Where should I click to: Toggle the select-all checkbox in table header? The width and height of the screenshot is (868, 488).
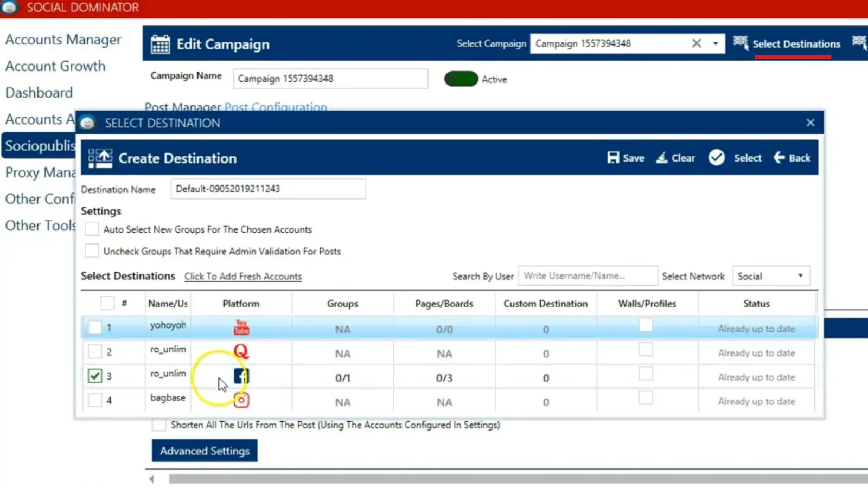pos(107,303)
